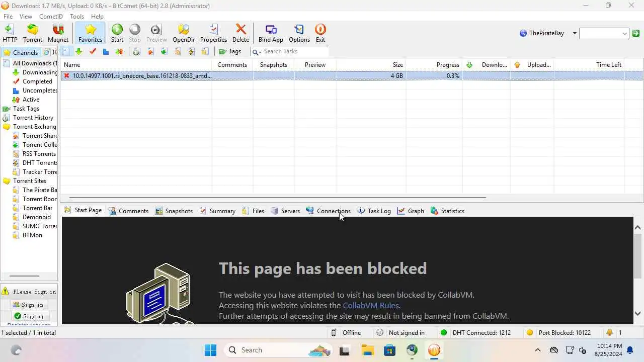The image size is (644, 362).
Task: Click the Stop toolbar icon
Action: coord(135,33)
